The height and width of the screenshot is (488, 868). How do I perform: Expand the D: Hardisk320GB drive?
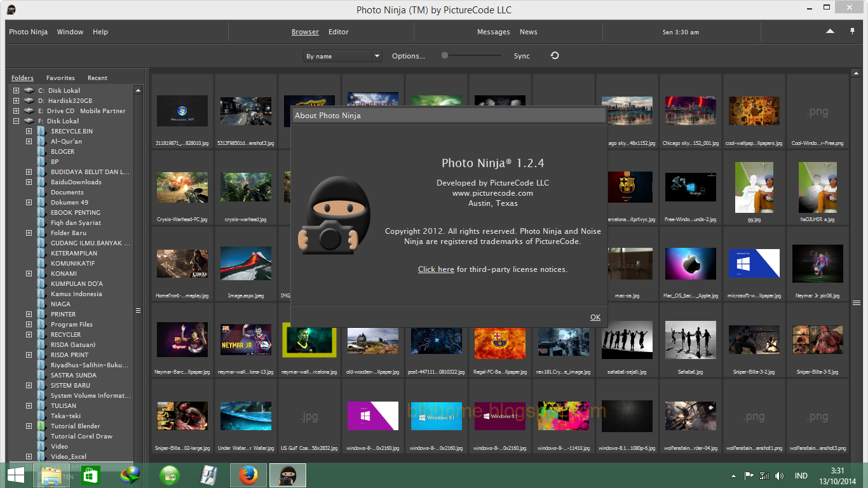[x=16, y=100]
